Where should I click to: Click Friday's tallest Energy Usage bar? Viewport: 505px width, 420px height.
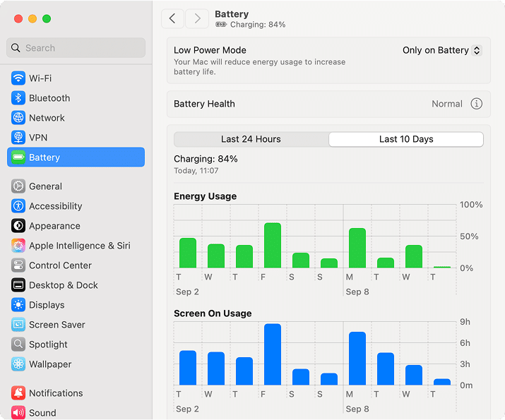pyautogui.click(x=273, y=246)
